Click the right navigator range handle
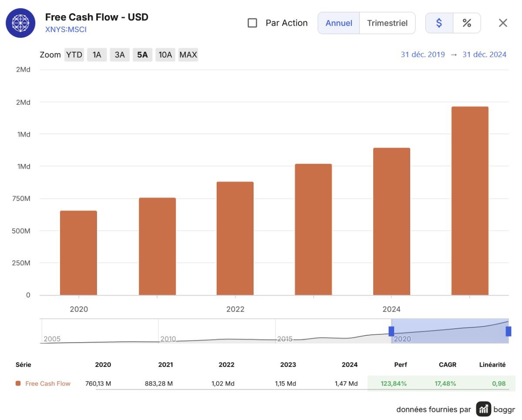The image size is (522, 420). (x=509, y=331)
